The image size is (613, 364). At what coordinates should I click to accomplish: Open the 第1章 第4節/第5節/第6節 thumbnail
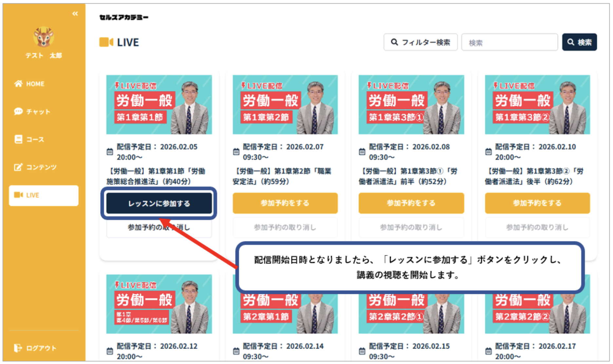(x=159, y=304)
